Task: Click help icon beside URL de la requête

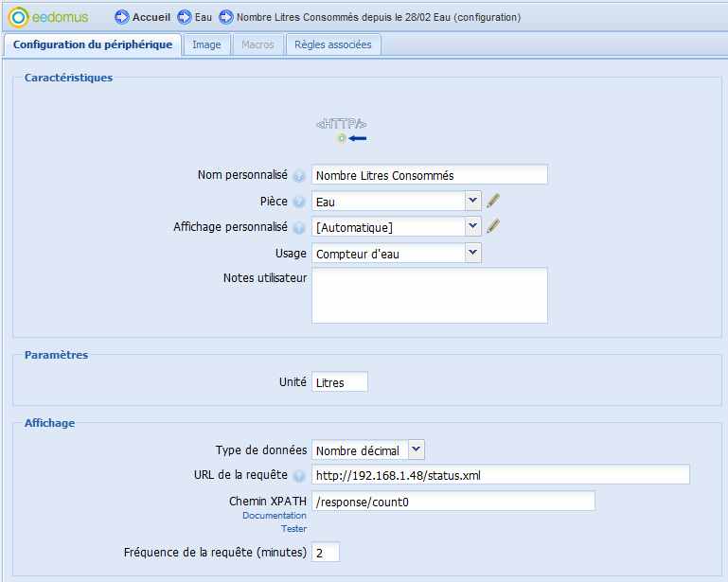Action: 299,475
